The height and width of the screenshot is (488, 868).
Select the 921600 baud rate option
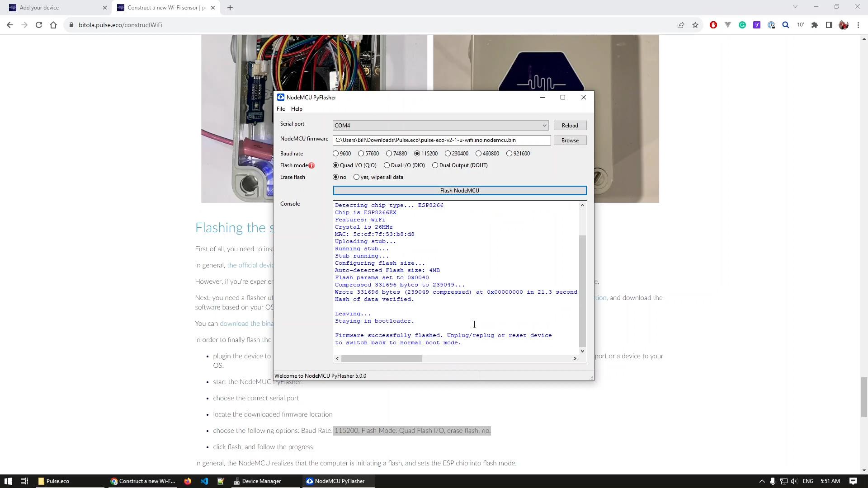509,154
